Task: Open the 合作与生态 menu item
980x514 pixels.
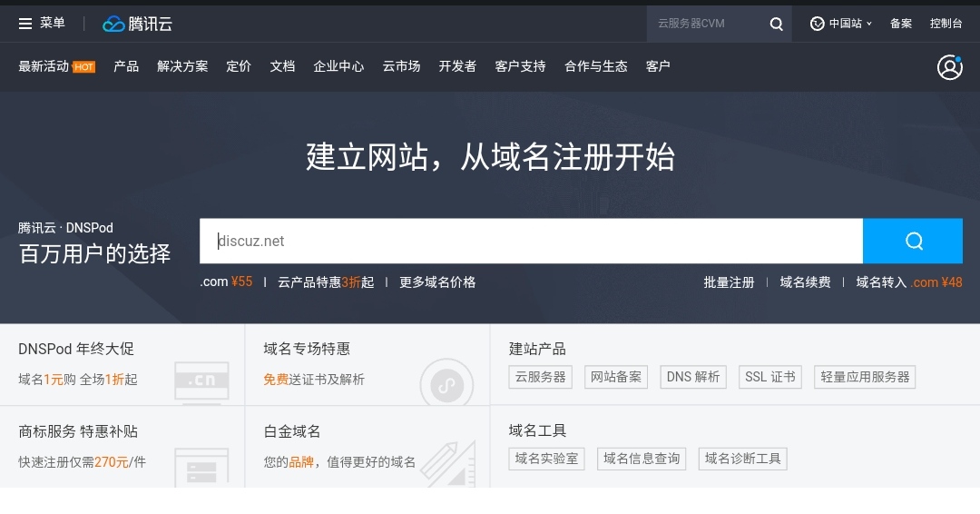Action: [595, 66]
